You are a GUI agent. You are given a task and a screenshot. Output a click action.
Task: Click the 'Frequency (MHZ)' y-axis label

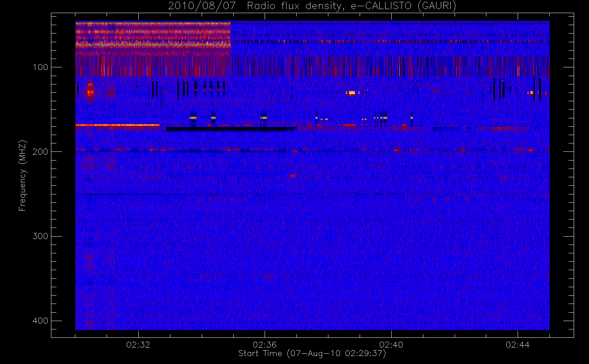point(23,175)
